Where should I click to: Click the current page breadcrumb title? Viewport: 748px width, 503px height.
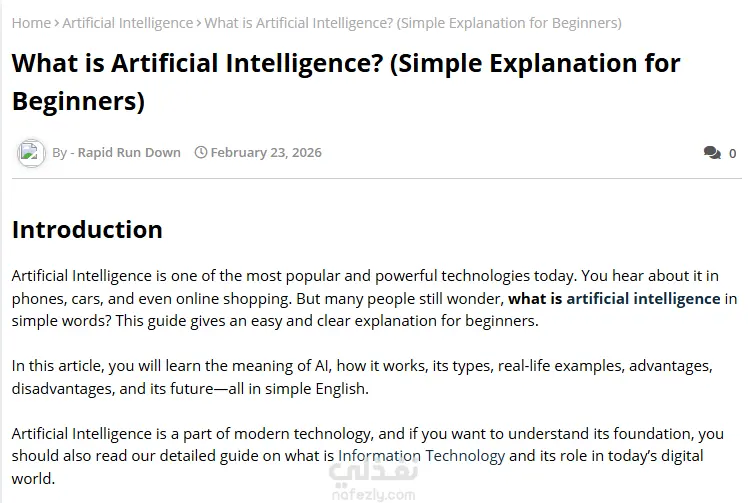tap(413, 23)
